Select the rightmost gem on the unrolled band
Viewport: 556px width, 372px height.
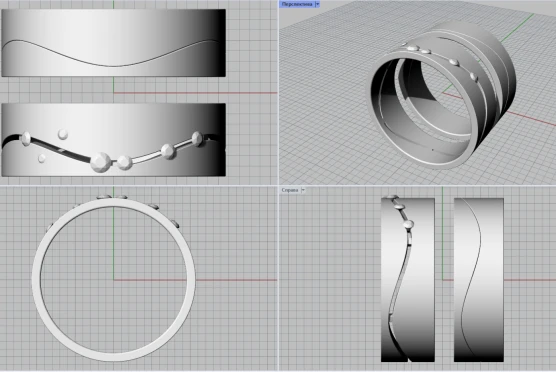(198, 139)
